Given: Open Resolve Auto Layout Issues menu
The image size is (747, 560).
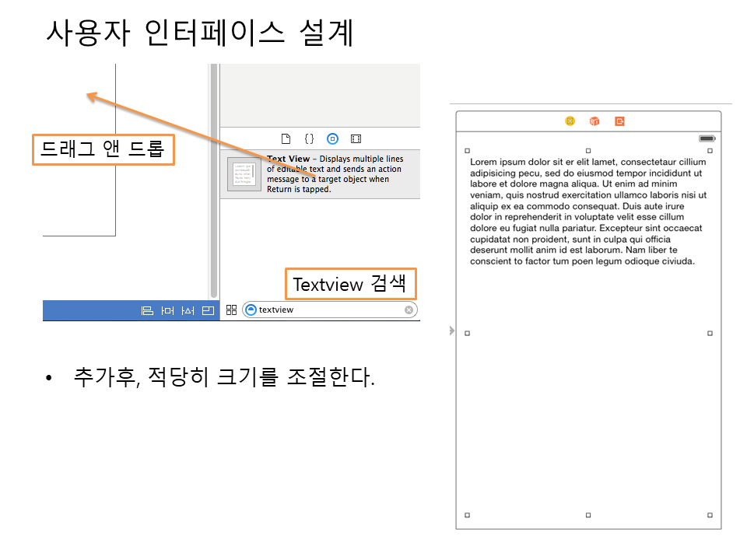Looking at the screenshot, I should click(x=188, y=310).
